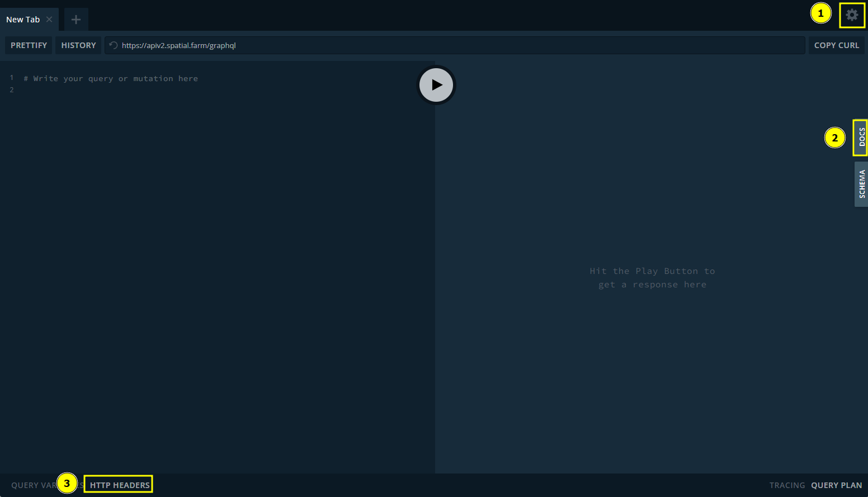868x497 pixels.
Task: Click the reload schema icon in the URL bar
Action: (x=114, y=45)
